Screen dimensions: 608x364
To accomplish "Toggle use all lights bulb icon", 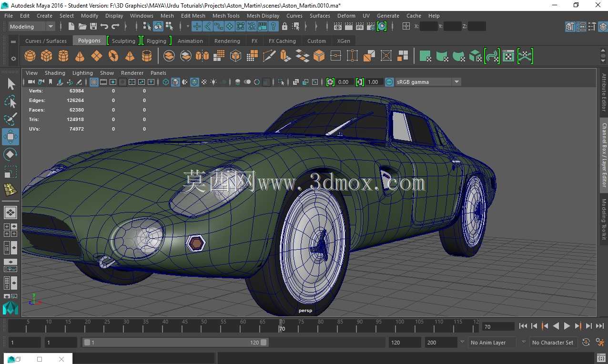I will [213, 82].
